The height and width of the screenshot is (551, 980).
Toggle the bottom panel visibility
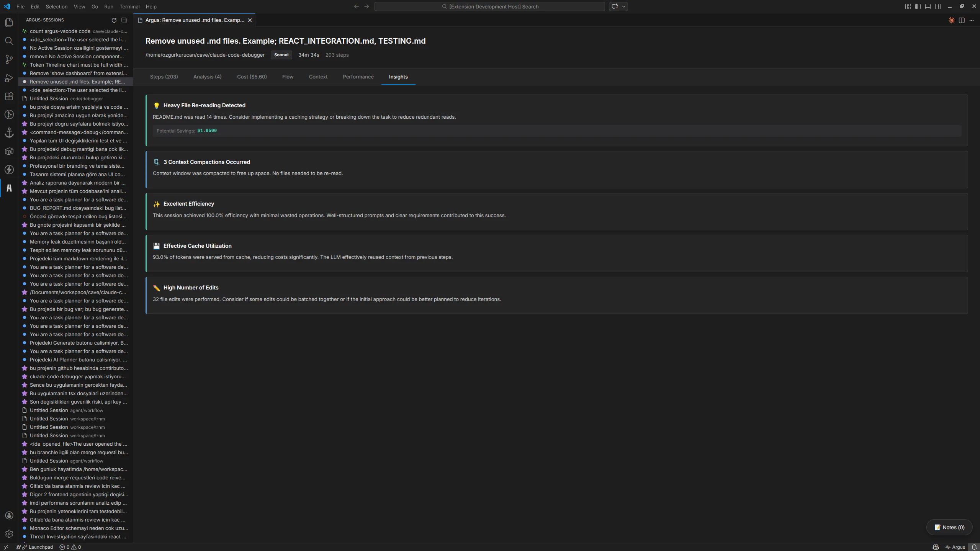(928, 7)
